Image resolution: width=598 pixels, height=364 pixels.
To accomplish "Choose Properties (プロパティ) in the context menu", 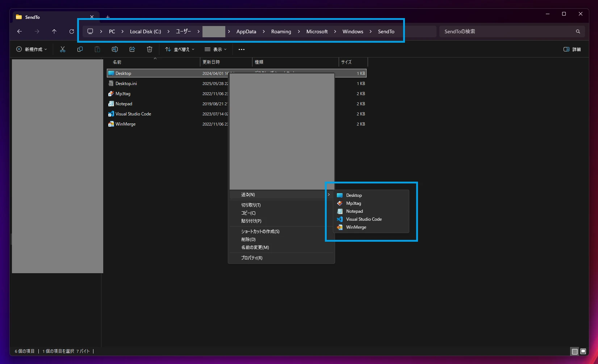I will pyautogui.click(x=252, y=258).
